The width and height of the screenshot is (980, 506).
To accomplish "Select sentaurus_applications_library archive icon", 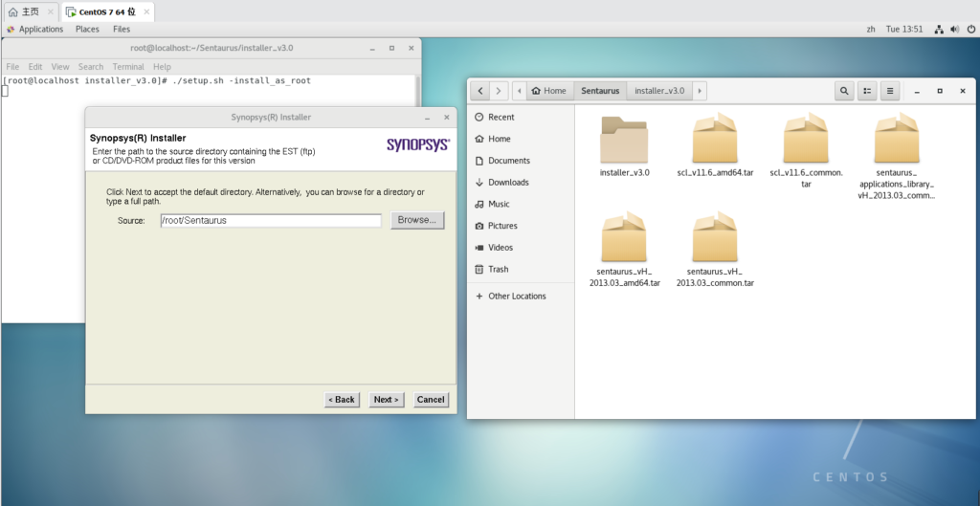I will [896, 138].
